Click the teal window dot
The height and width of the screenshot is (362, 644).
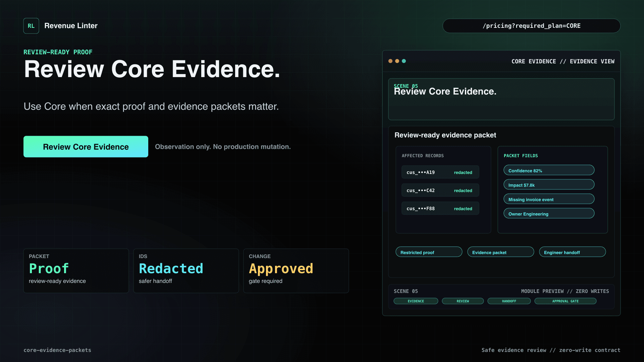click(x=404, y=61)
